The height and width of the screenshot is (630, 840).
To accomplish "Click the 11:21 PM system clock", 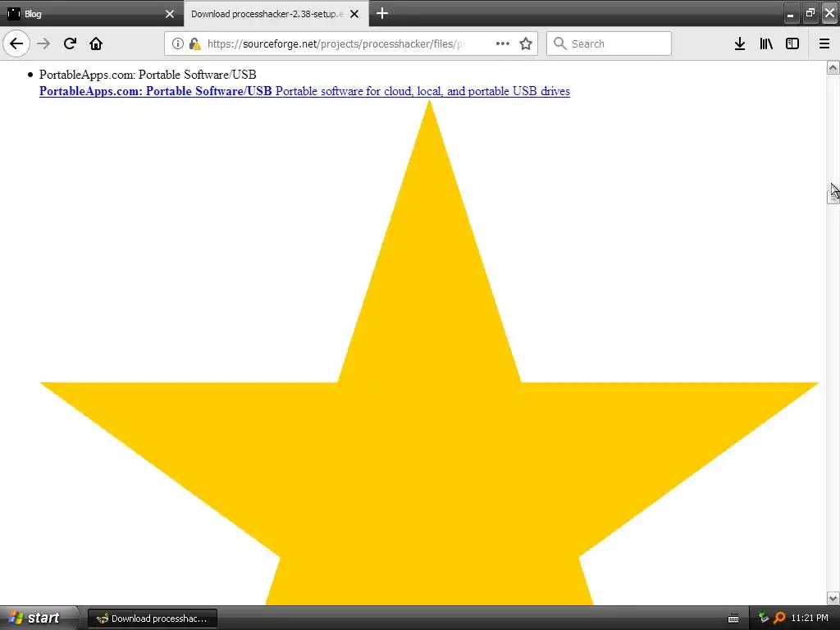I will [x=810, y=618].
